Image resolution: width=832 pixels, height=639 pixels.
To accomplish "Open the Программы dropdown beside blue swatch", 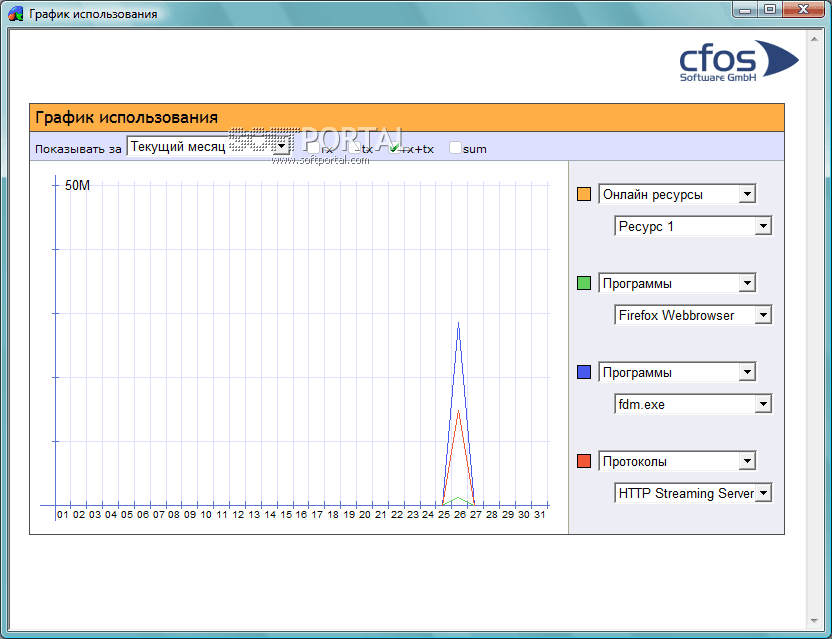I will [x=677, y=373].
